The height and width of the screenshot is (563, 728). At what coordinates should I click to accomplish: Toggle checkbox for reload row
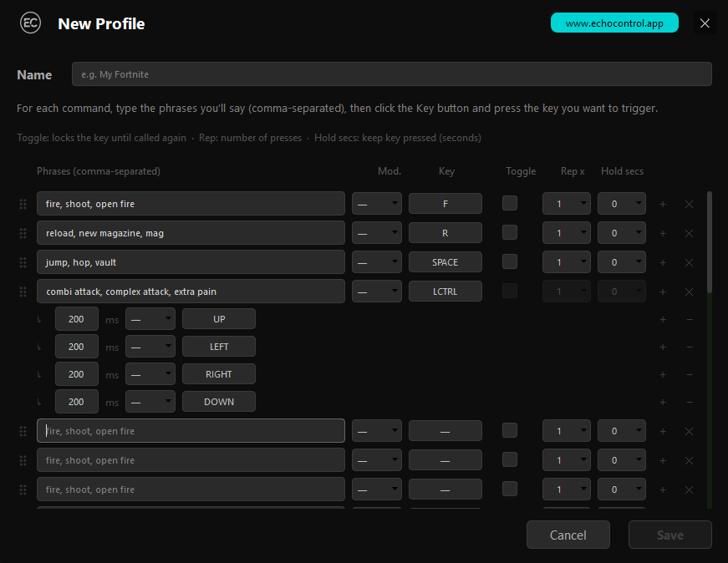coord(510,232)
